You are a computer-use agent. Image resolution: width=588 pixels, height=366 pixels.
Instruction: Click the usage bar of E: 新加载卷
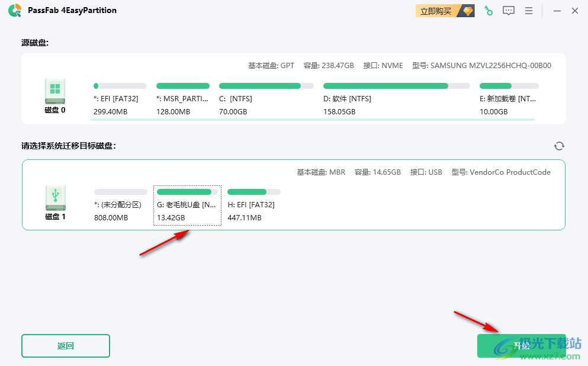pyautogui.click(x=509, y=86)
